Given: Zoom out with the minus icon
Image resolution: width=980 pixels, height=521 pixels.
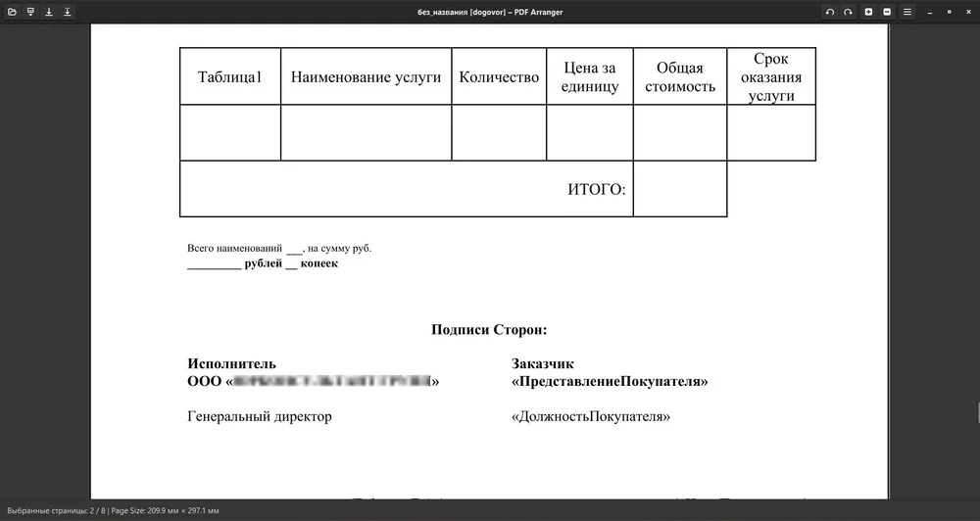Looking at the screenshot, I should [887, 12].
